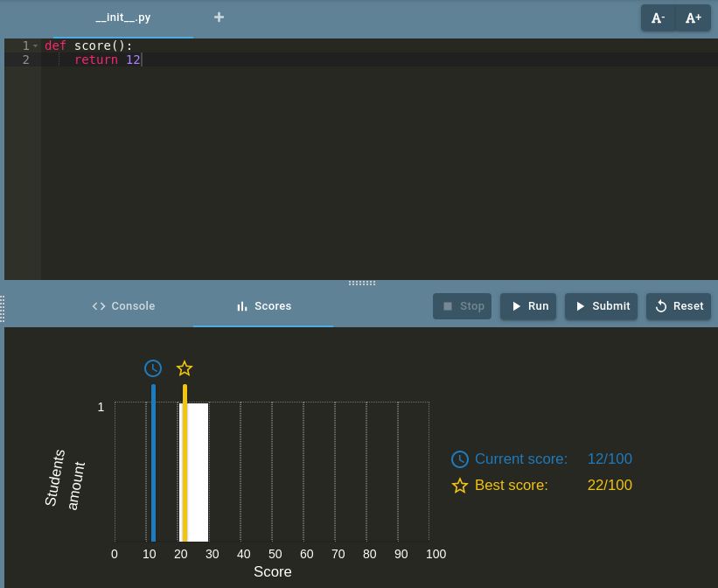Click the '100' tick label on the axis
This screenshot has width=718, height=588.
[436, 554]
